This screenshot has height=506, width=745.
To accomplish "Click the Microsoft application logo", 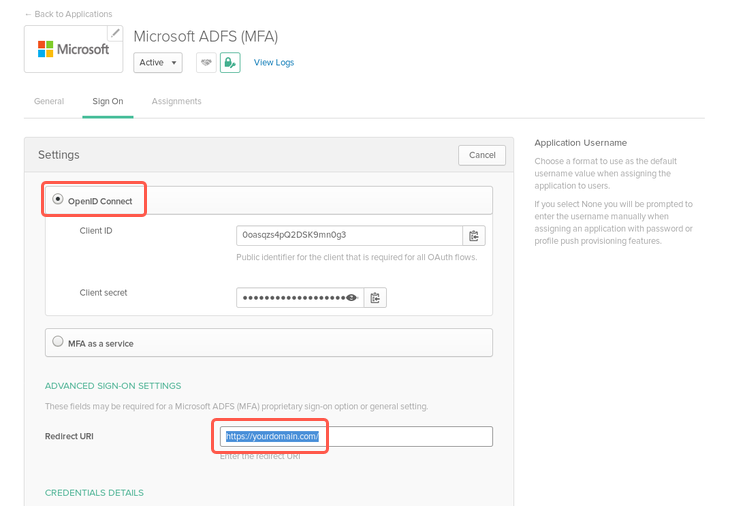I will click(73, 49).
